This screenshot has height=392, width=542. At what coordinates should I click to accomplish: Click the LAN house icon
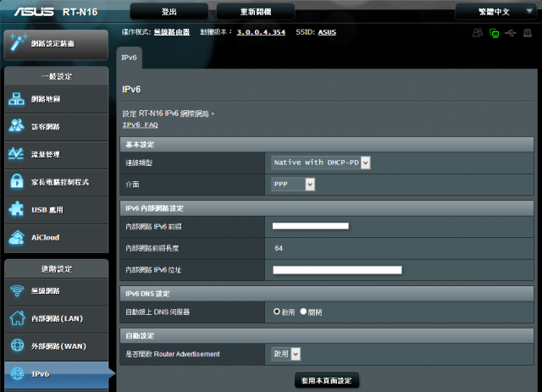[17, 318]
